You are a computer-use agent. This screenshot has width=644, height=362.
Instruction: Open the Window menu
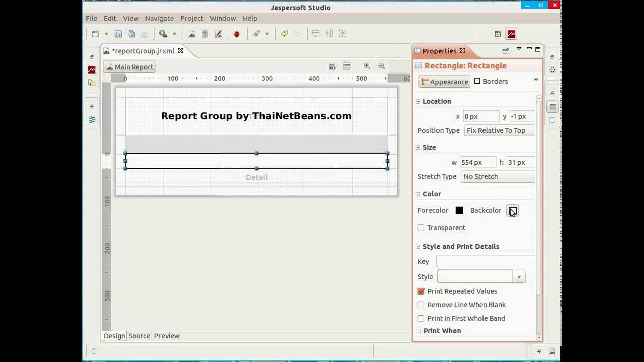[223, 18]
